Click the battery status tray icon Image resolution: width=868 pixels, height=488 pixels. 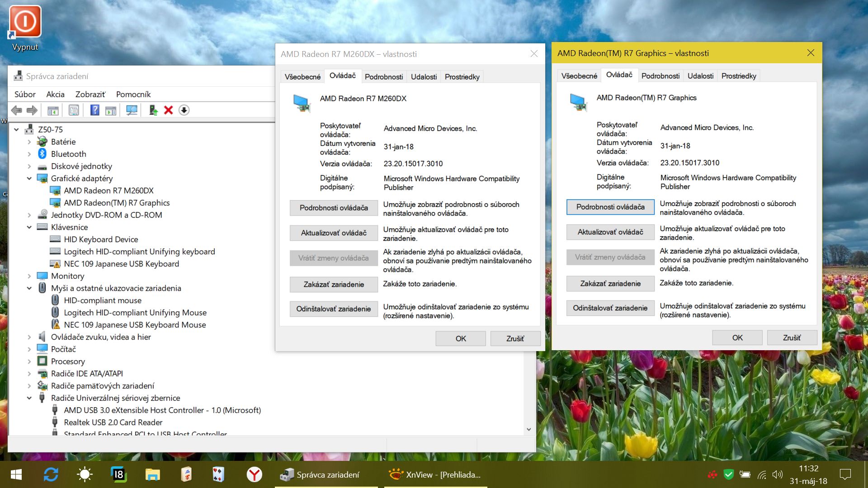point(745,474)
